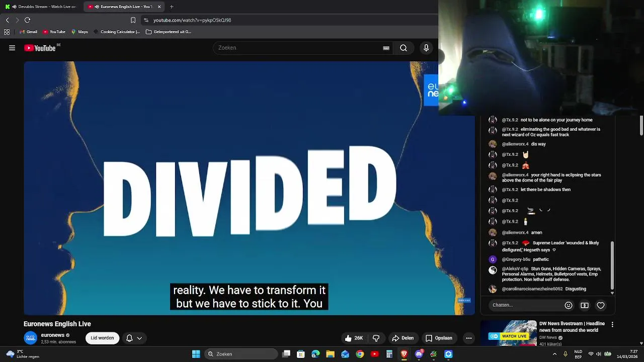Click the YouTube search magnifier button
644x362 pixels.
[x=404, y=48]
